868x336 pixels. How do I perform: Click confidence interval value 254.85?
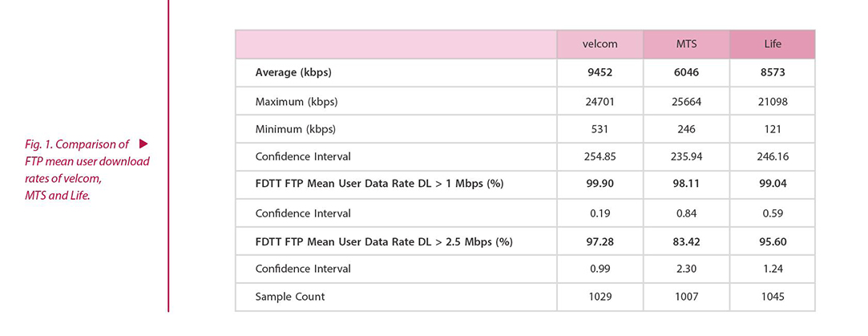[x=600, y=156]
